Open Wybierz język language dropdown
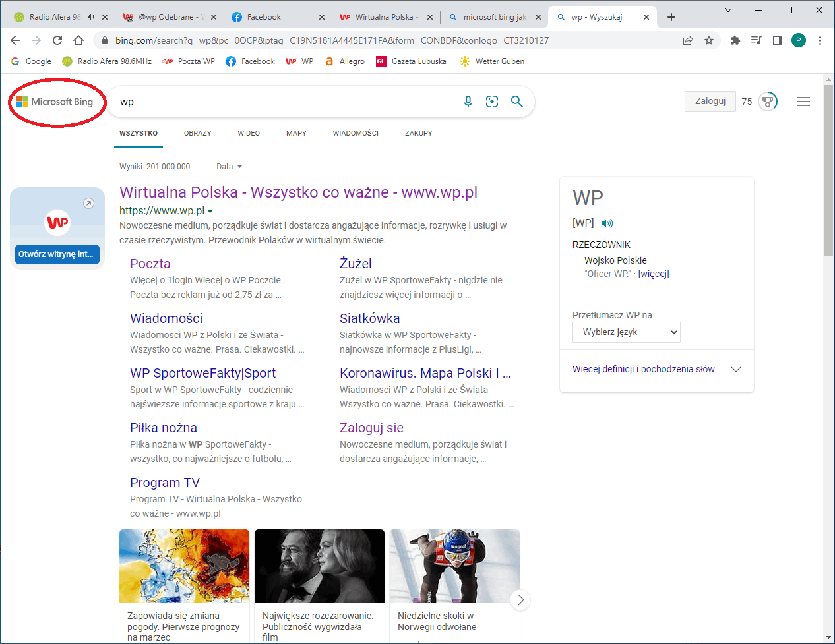Image resolution: width=835 pixels, height=644 pixels. (x=627, y=332)
